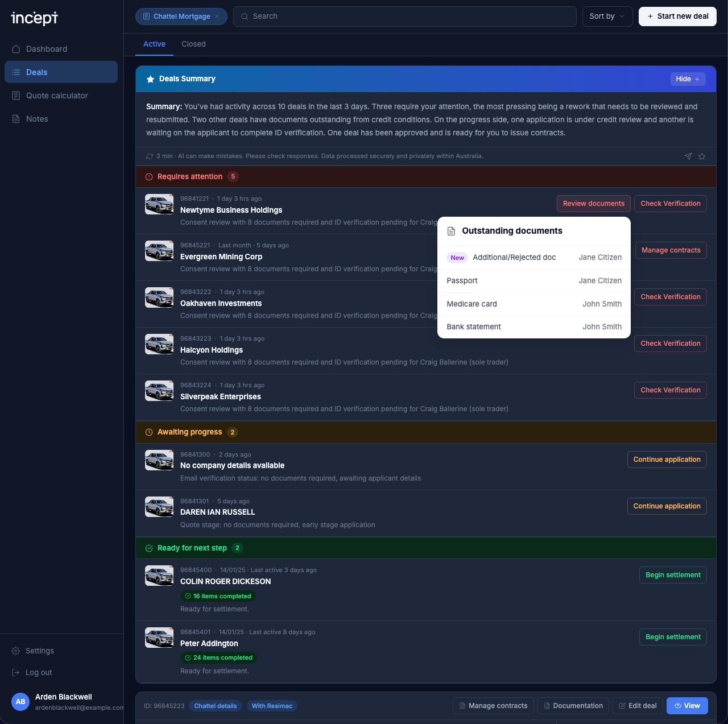Click Check Verification for Newtyme Business Holdings
This screenshot has width=728, height=724.
671,204
